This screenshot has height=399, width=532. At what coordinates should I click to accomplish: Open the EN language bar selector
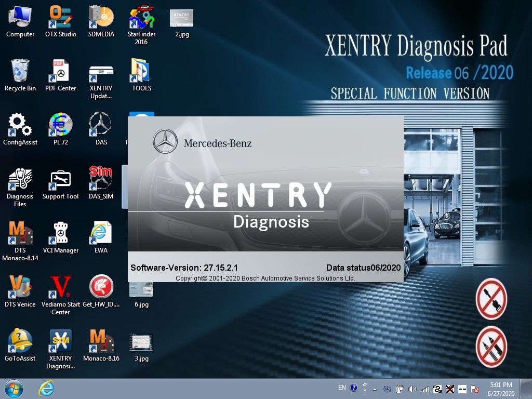342,388
